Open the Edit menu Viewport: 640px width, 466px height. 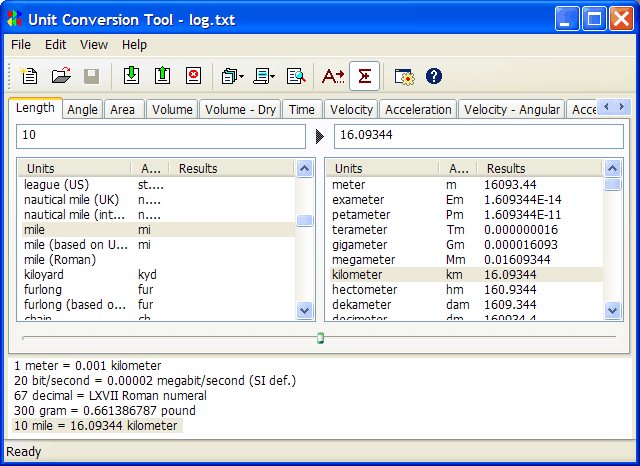coord(55,44)
